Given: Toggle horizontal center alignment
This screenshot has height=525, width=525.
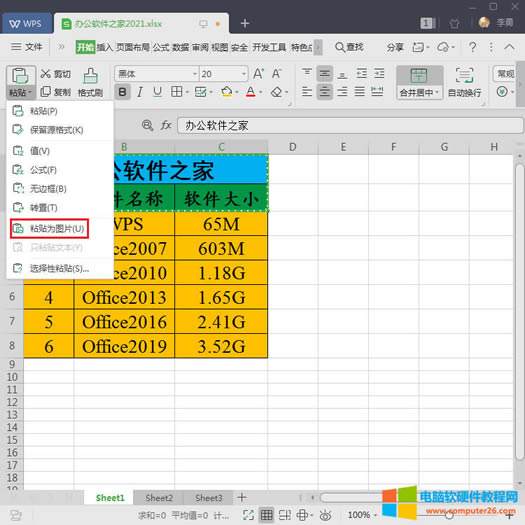Looking at the screenshot, I should pos(324,91).
